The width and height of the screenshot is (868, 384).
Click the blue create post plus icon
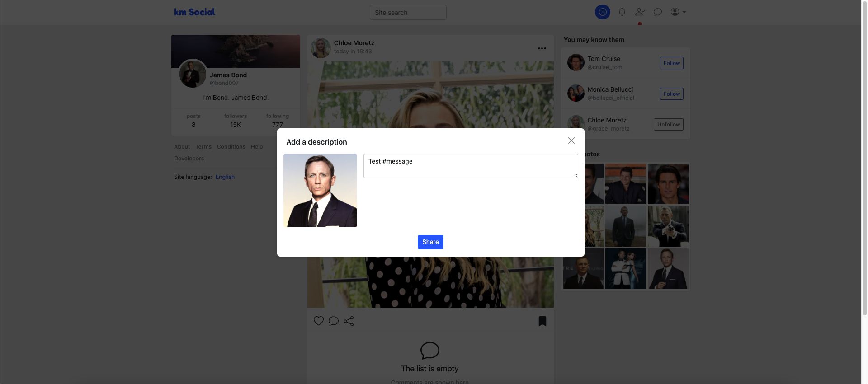click(x=602, y=12)
